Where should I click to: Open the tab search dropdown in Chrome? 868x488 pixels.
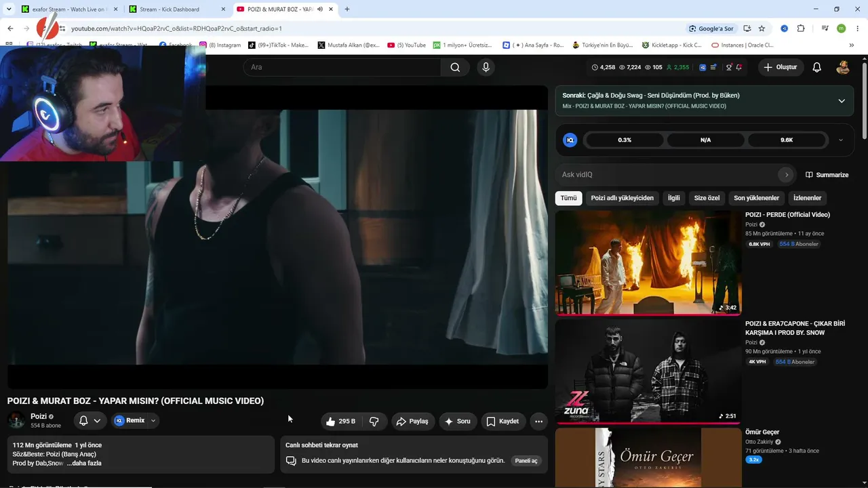[x=9, y=9]
